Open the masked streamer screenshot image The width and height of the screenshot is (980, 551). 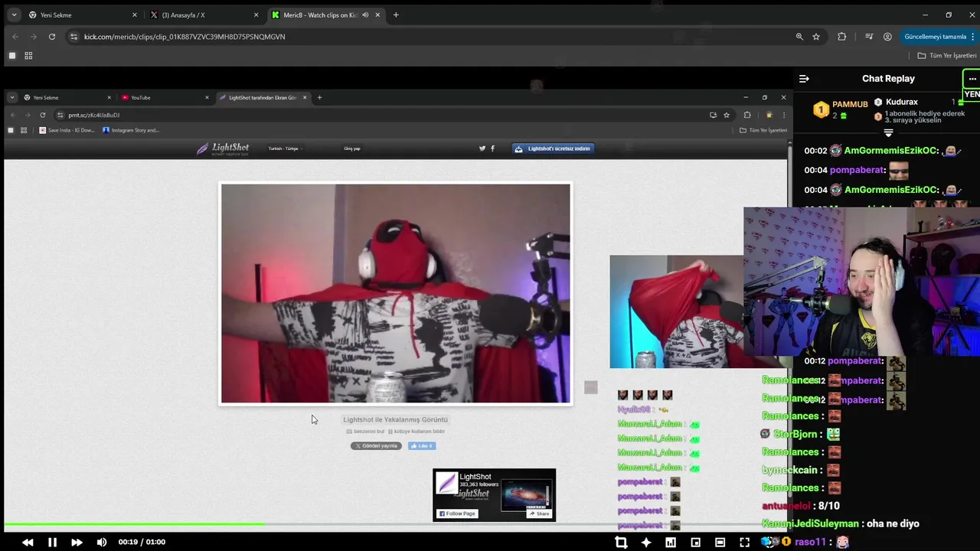pyautogui.click(x=395, y=293)
